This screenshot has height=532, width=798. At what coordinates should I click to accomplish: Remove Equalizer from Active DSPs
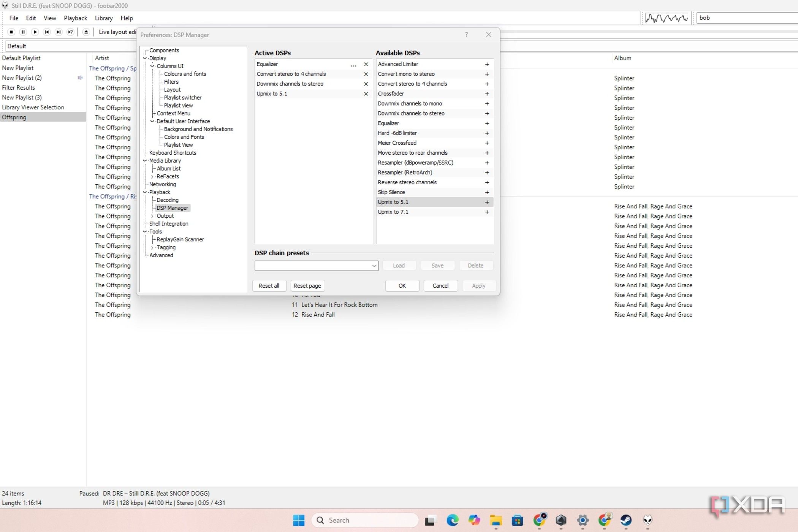366,64
